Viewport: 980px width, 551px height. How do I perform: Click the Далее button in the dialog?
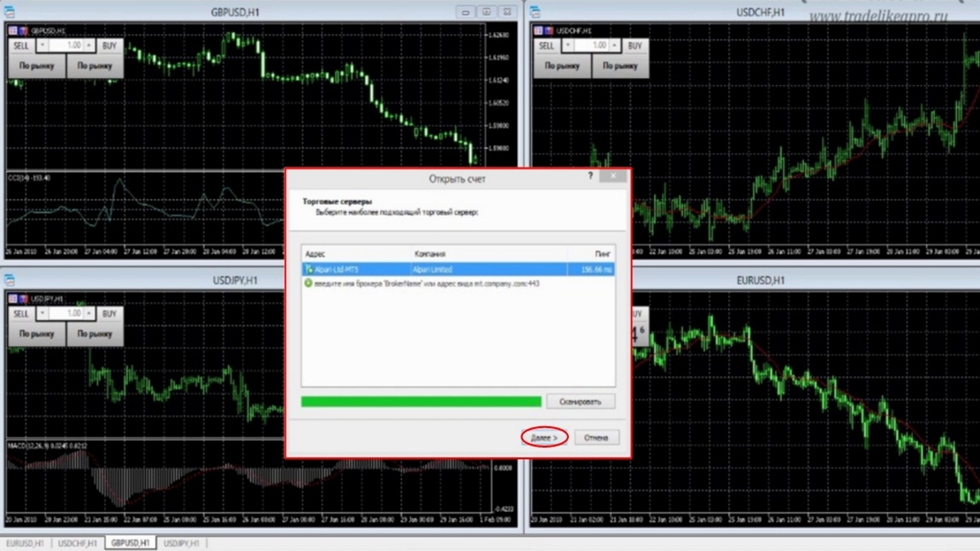pyautogui.click(x=544, y=438)
